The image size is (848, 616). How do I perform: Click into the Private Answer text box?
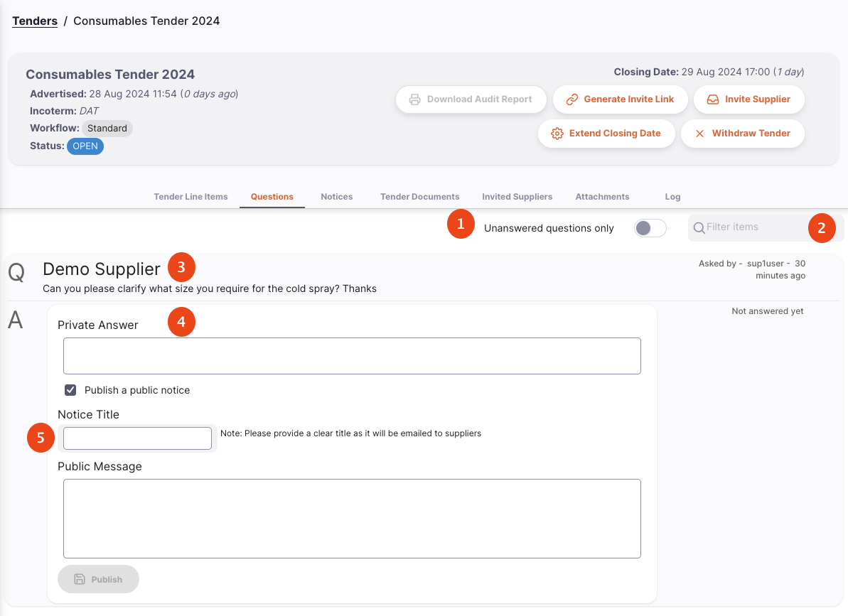352,356
